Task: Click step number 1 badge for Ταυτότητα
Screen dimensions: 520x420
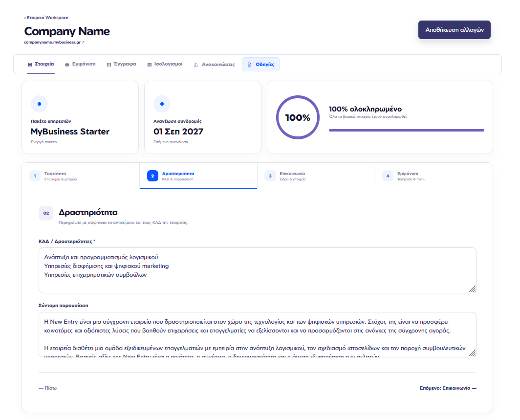Action: (x=35, y=176)
